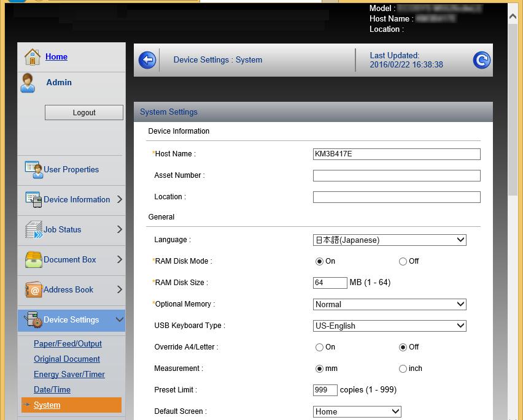Open the Default Screen dropdown

point(357,411)
